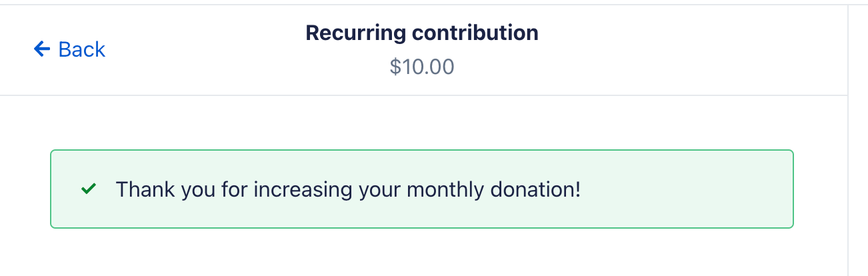Click the $10.00 contribution amount
This screenshot has width=868, height=276.
click(x=421, y=67)
